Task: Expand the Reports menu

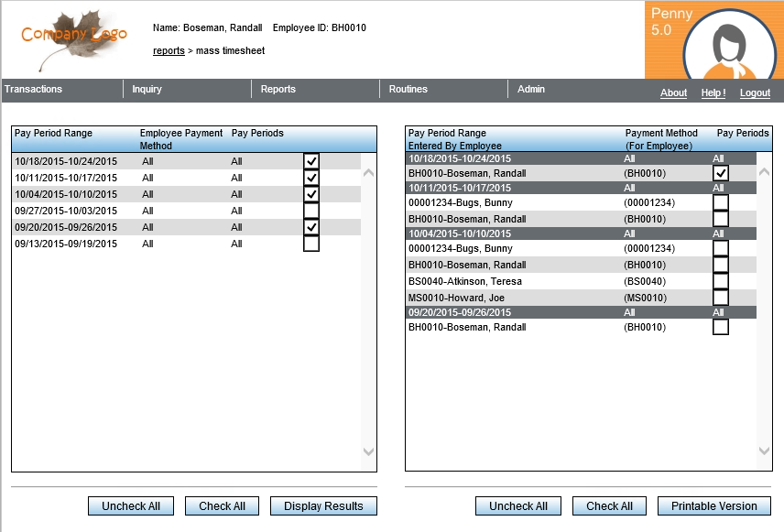Action: pos(278,89)
